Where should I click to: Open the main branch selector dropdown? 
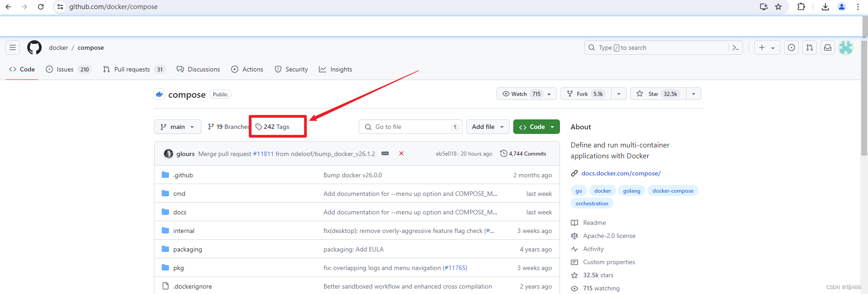coord(178,127)
